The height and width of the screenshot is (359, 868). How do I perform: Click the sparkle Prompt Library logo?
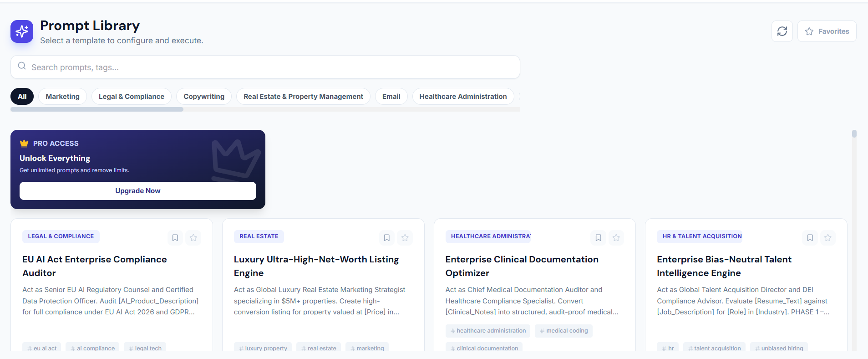pos(22,31)
